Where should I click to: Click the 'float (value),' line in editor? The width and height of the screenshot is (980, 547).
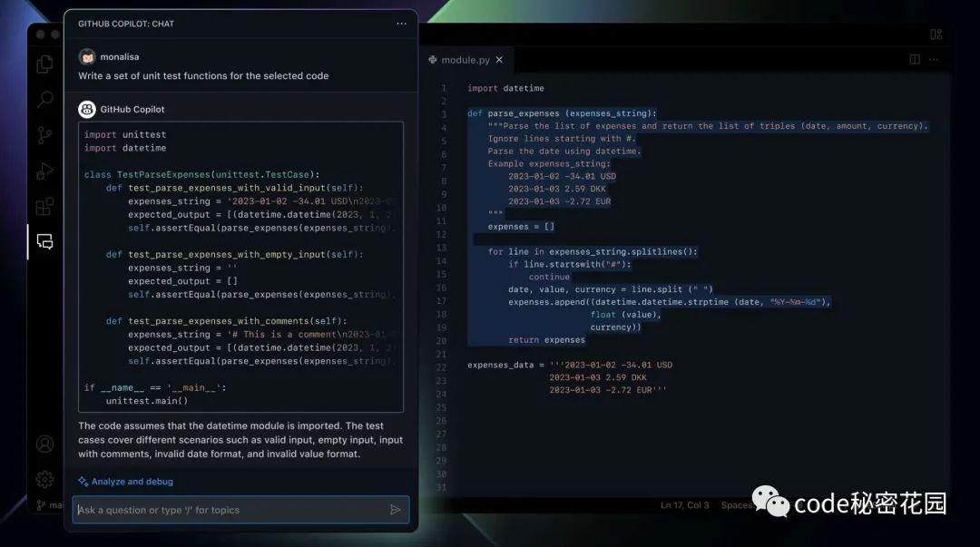(625, 315)
